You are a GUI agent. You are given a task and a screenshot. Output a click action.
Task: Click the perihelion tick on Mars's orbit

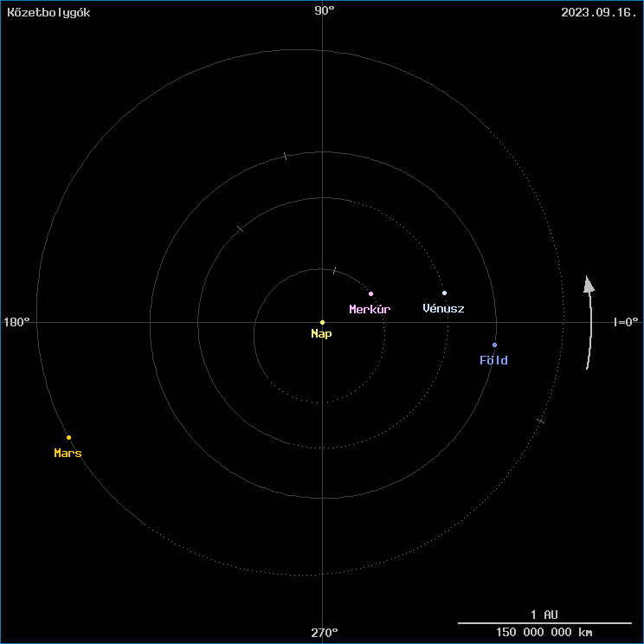click(540, 421)
